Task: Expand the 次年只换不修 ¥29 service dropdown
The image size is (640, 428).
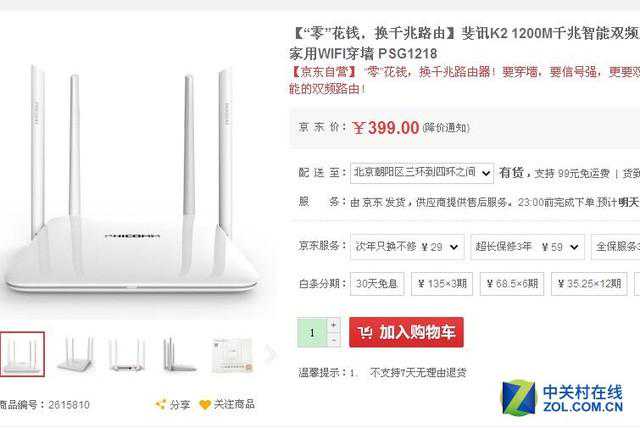Action: click(x=407, y=247)
